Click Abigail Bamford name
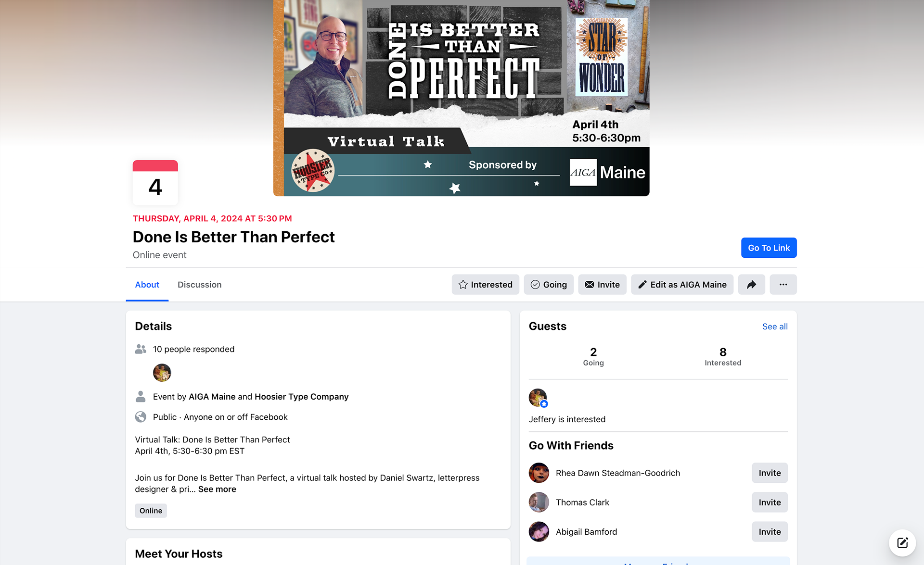The height and width of the screenshot is (565, 924). [586, 532]
